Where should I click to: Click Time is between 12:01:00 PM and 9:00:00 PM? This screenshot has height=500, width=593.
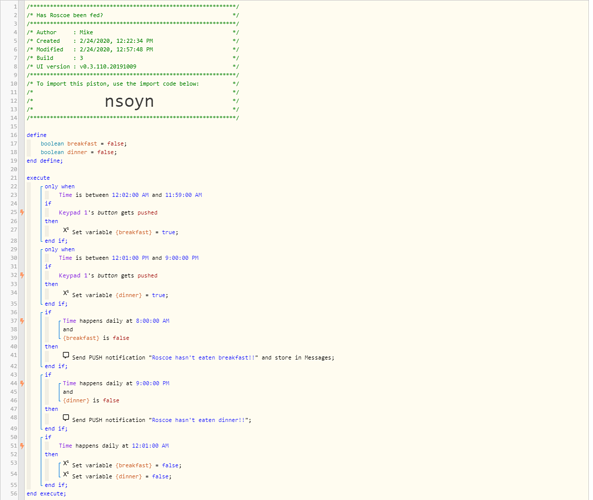coord(129,258)
